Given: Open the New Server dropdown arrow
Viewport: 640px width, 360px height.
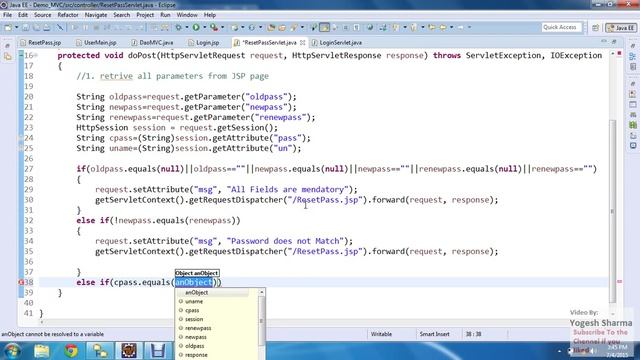Looking at the screenshot, I should [242, 27].
